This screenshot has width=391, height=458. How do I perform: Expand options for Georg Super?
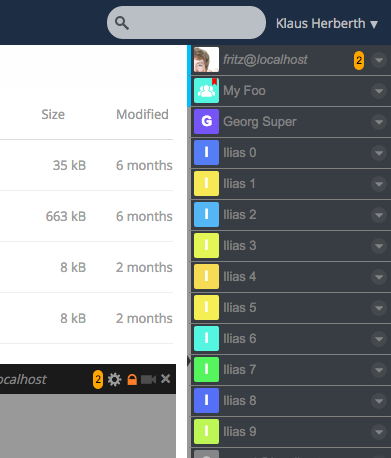(379, 122)
